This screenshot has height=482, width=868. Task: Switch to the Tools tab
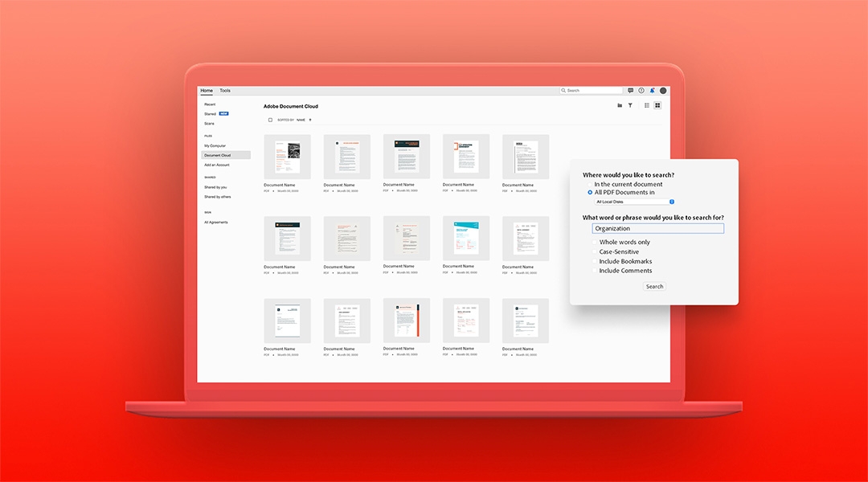click(x=225, y=90)
